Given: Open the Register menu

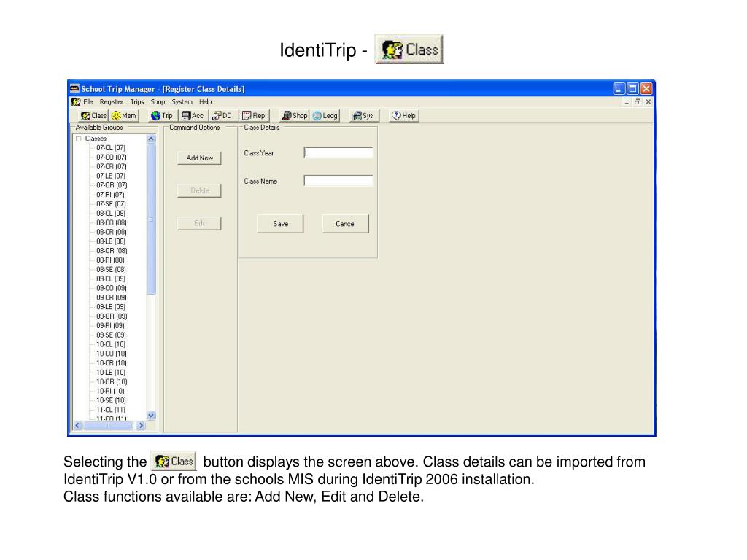Looking at the screenshot, I should coord(112,102).
